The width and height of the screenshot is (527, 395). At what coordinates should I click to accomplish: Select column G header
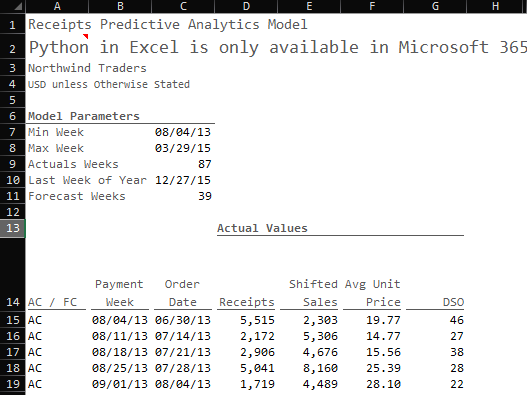pyautogui.click(x=435, y=6)
